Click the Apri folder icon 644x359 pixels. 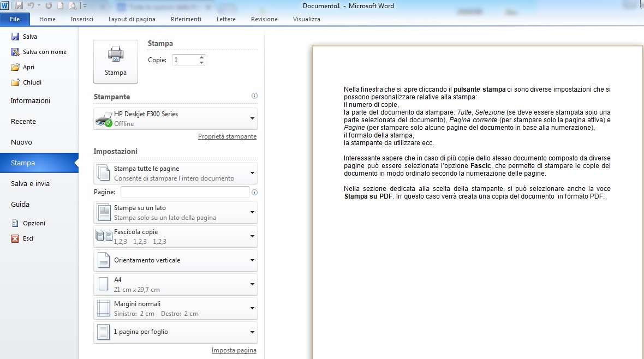tap(15, 67)
